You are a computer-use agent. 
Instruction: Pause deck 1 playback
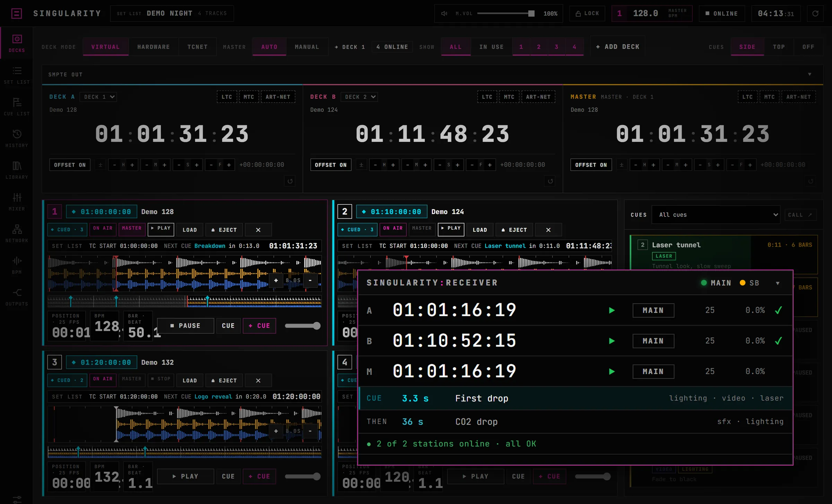point(185,326)
